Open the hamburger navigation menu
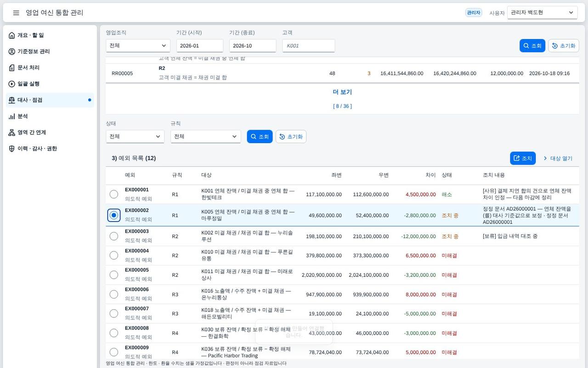The image size is (588, 368). [x=16, y=13]
